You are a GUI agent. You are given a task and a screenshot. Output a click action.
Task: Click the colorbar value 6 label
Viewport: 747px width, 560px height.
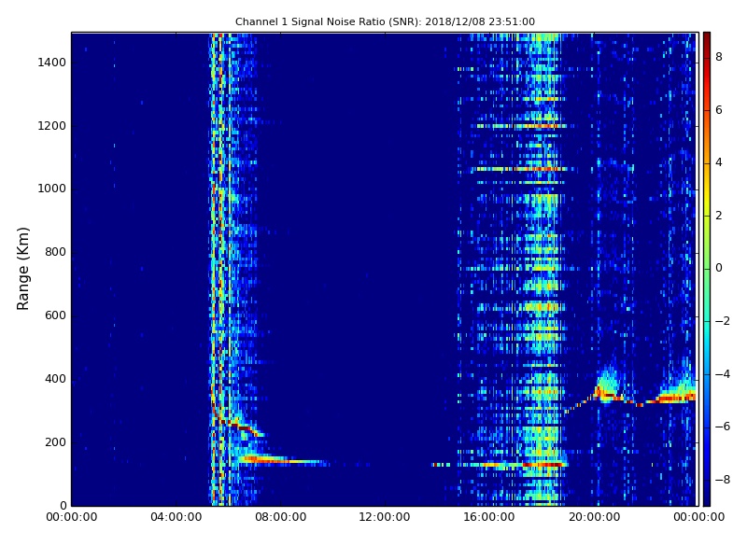719,110
